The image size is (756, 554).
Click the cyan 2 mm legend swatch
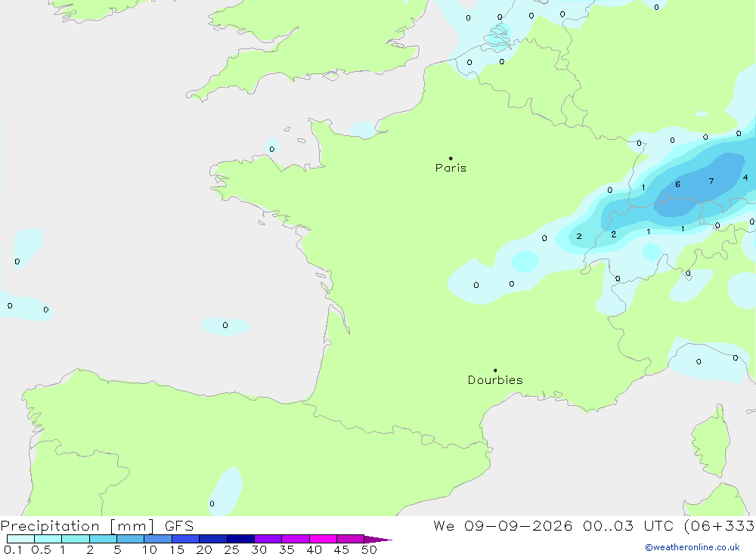[x=103, y=539]
